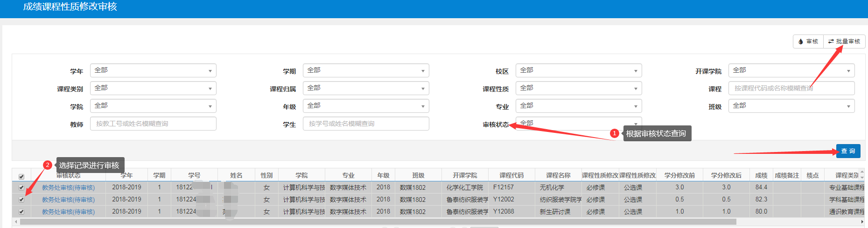Click the 课程代码 column header
This screenshot has height=228, width=868.
tap(511, 175)
